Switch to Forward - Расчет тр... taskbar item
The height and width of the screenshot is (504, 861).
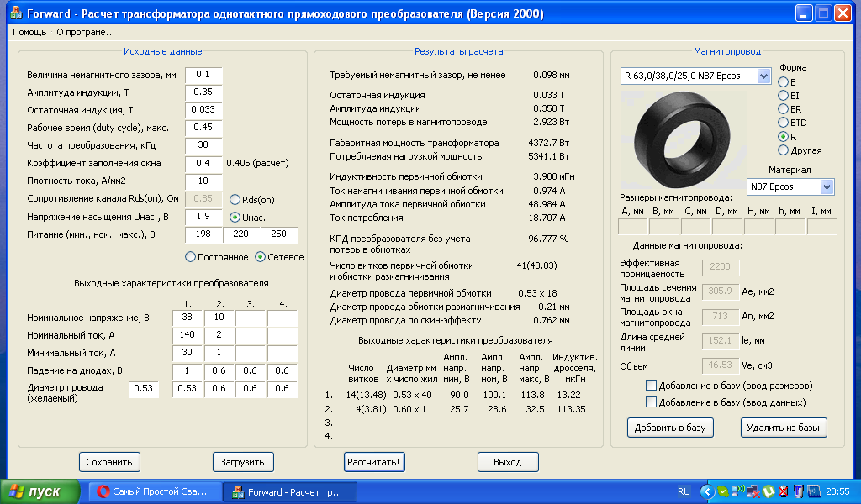(x=290, y=492)
